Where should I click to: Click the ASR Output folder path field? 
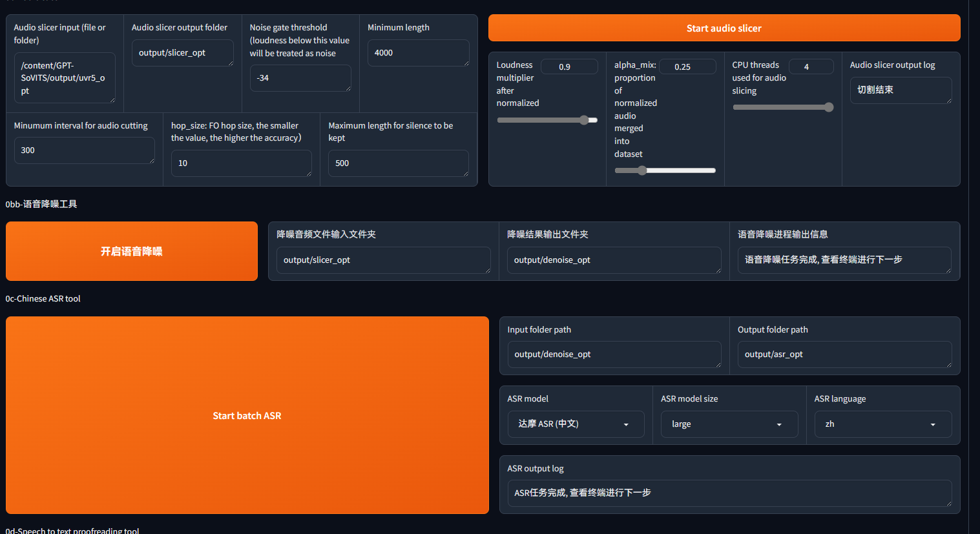[844, 354]
